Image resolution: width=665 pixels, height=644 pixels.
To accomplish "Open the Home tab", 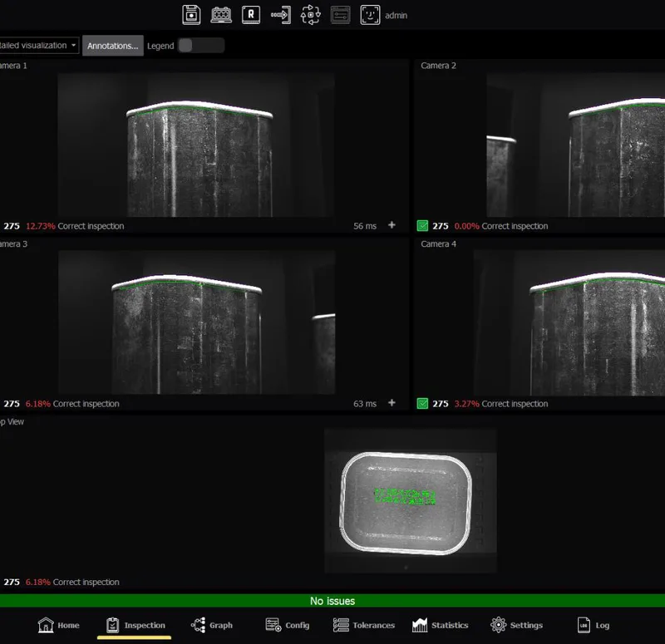I will [x=58, y=625].
